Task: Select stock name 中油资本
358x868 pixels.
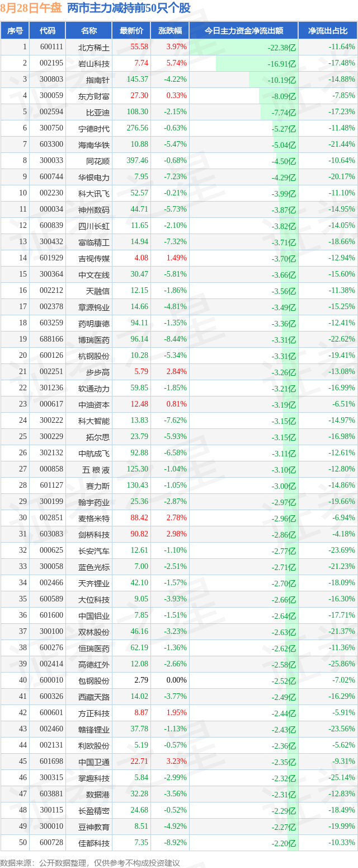Action: 94,405
